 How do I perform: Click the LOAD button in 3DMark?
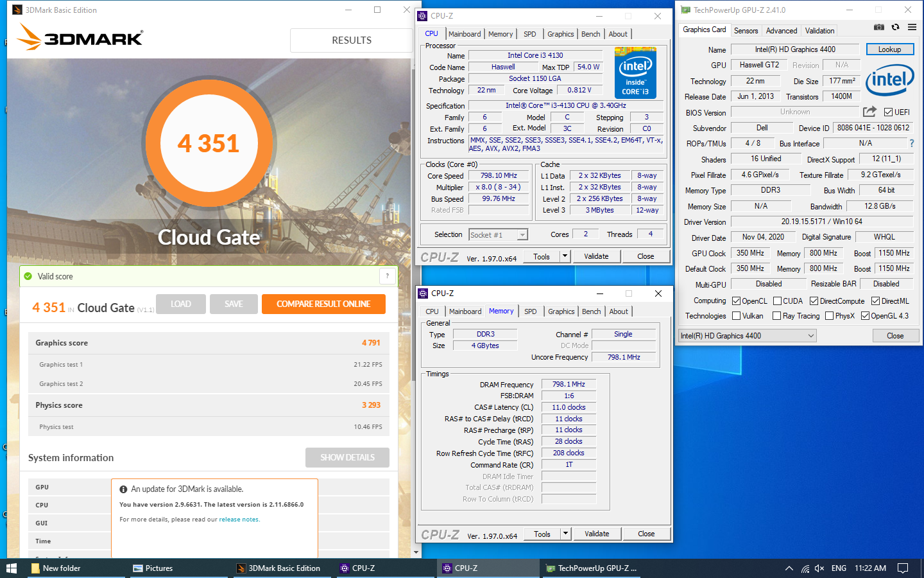(x=181, y=304)
